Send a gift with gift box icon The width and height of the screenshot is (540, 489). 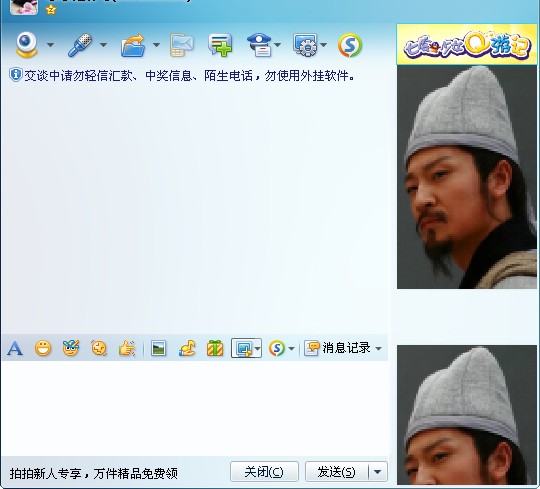coord(215,348)
